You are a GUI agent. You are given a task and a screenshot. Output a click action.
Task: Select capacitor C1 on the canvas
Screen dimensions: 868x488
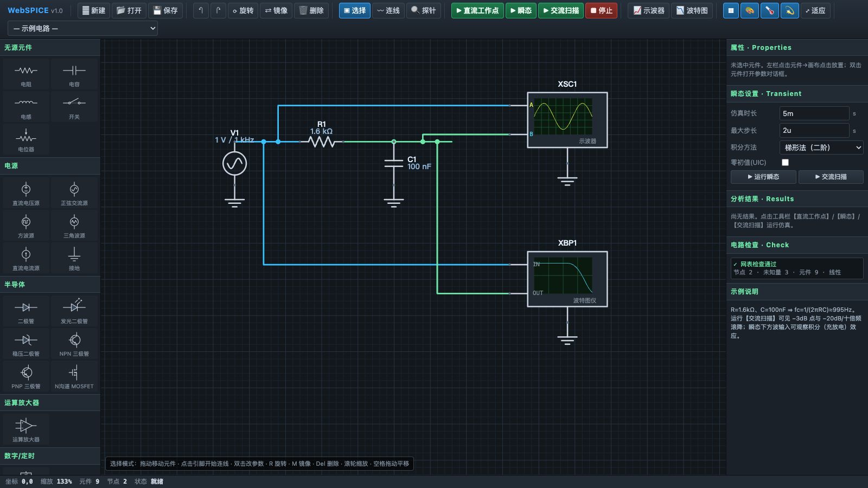(x=394, y=163)
